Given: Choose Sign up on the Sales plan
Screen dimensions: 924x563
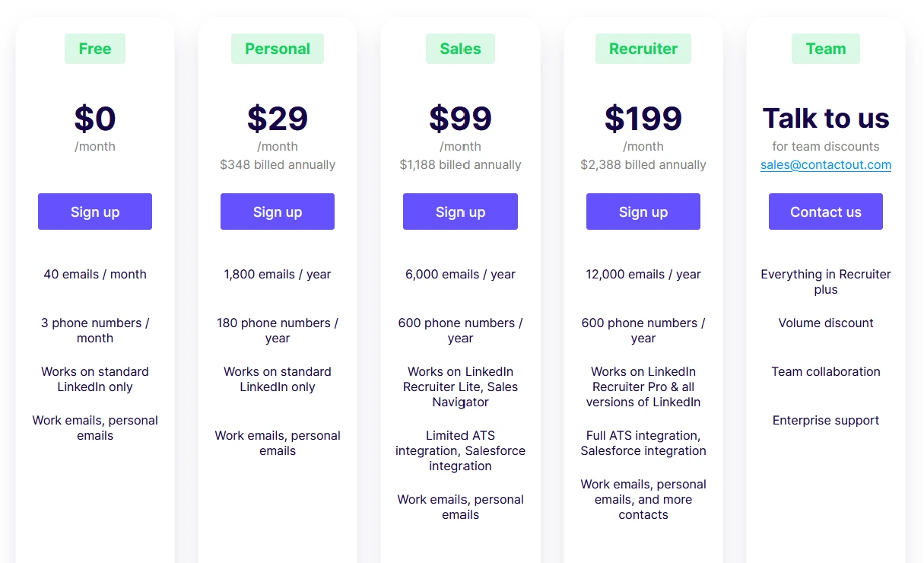Looking at the screenshot, I should click(460, 212).
